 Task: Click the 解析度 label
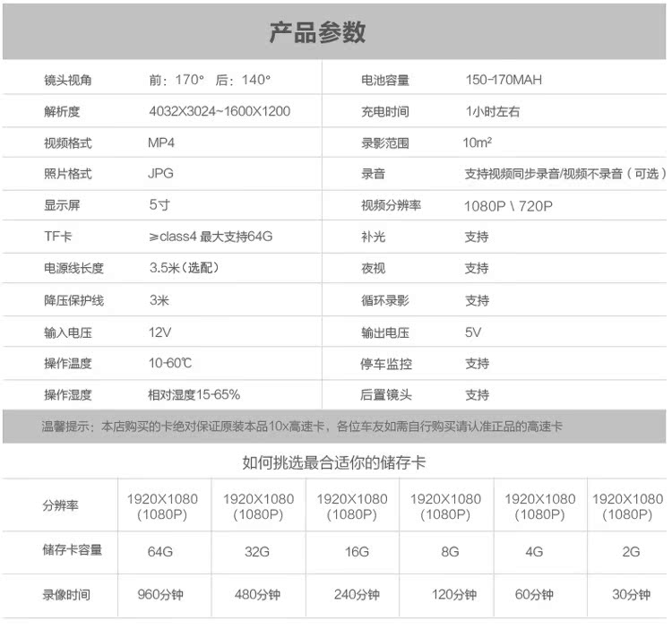62,112
